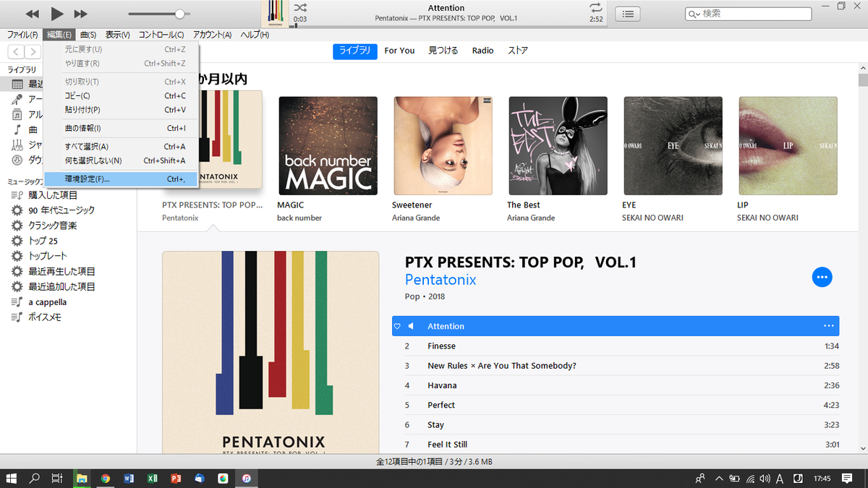Viewport: 868px width, 488px height.
Task: Open the 購入した項目 playlist icon
Action: coord(17,195)
